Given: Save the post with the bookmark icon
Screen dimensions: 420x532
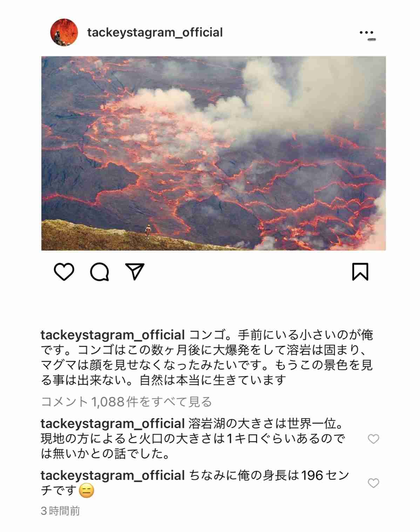Looking at the screenshot, I should 360,272.
